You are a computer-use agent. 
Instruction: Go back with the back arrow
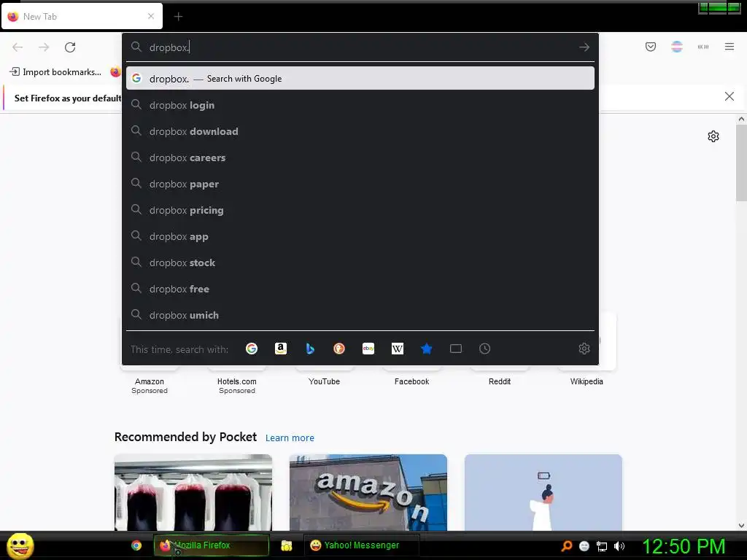coord(18,47)
